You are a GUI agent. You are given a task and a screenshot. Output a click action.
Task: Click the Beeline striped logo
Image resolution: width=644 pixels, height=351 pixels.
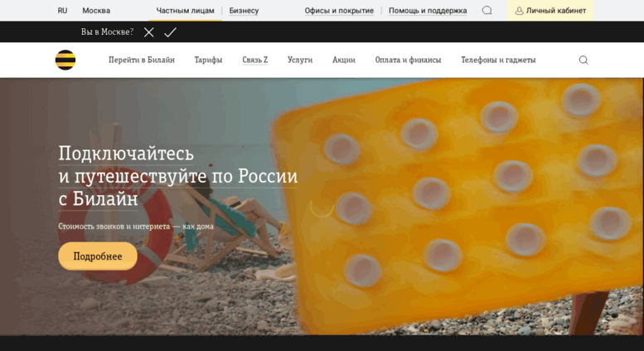point(65,60)
